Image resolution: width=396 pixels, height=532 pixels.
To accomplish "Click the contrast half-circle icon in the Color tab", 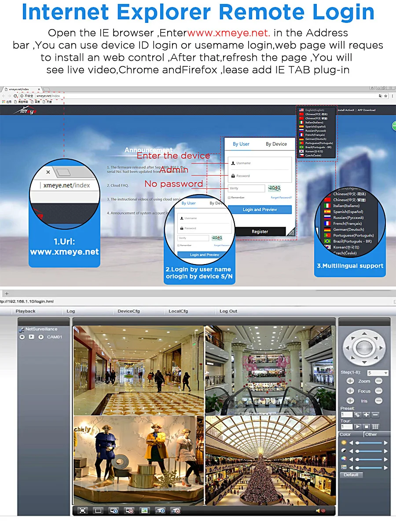I will pos(344,451).
